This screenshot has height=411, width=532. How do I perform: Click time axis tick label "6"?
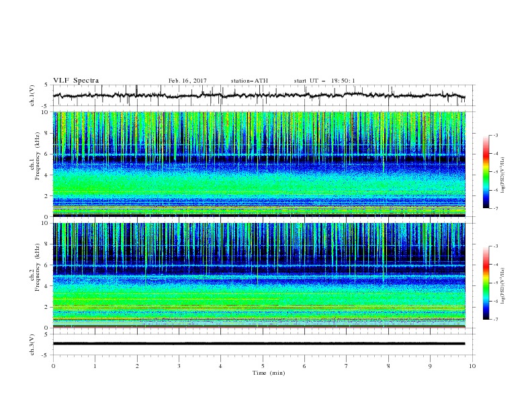tap(304, 366)
